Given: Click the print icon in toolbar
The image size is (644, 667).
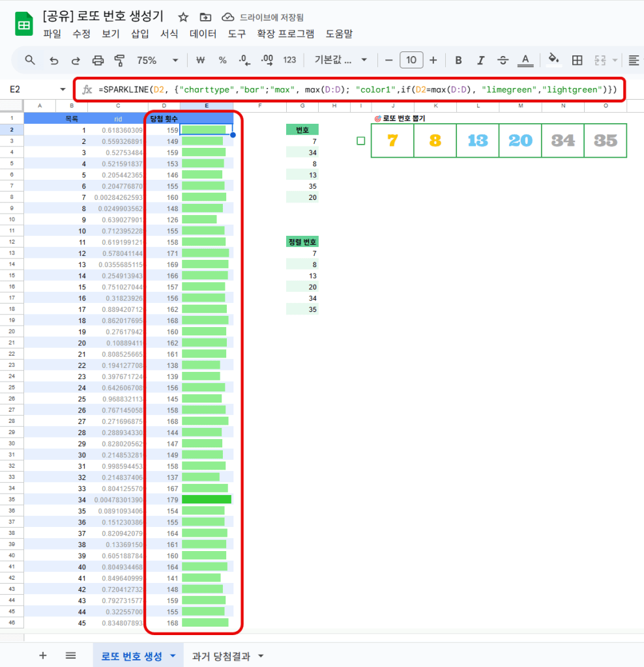Looking at the screenshot, I should [x=98, y=61].
